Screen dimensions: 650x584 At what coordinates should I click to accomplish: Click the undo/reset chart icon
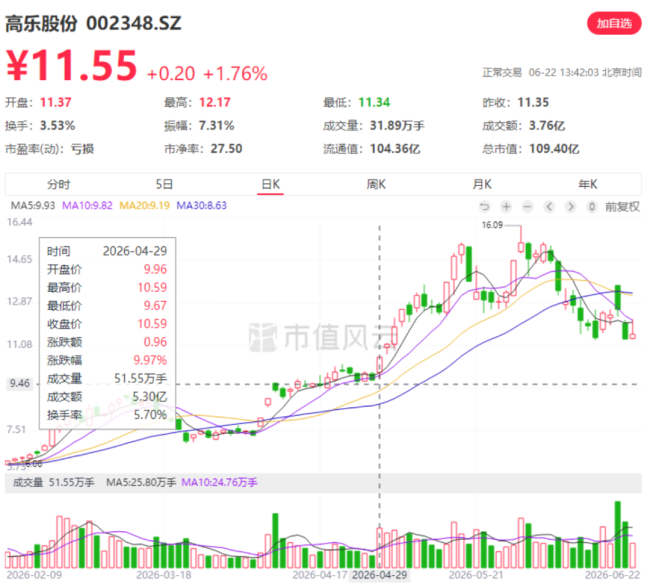[485, 206]
